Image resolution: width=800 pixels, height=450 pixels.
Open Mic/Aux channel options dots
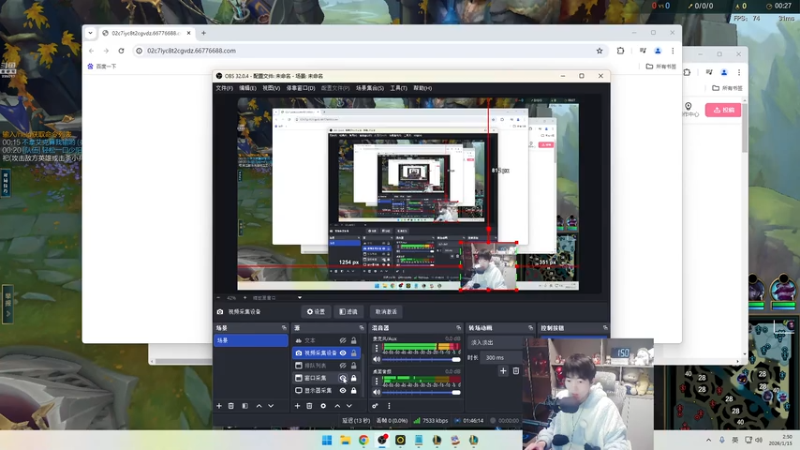click(x=377, y=348)
